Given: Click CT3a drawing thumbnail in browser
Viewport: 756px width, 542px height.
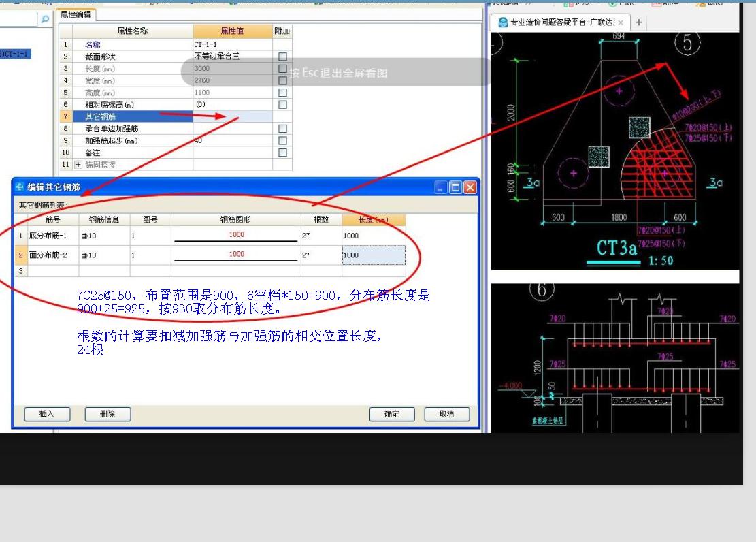Looking at the screenshot, I should pos(614,150).
